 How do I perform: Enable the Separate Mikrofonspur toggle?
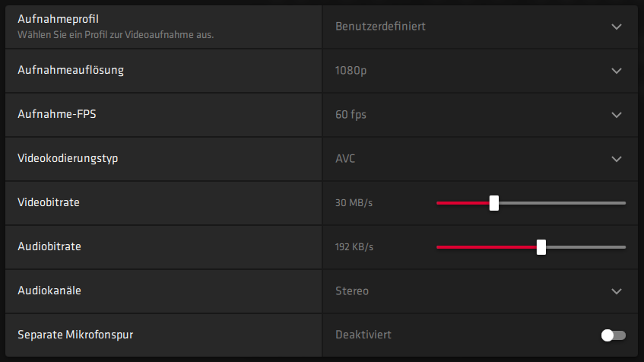(613, 335)
